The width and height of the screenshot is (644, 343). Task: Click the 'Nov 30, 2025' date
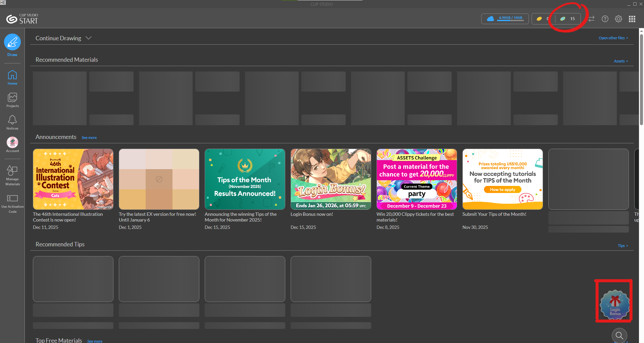click(475, 227)
